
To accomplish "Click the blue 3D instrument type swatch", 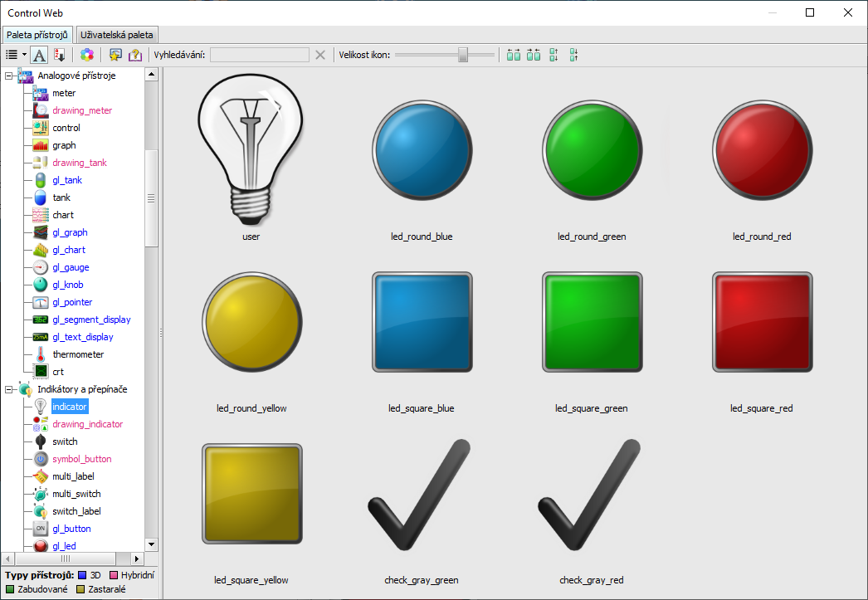I will point(83,575).
